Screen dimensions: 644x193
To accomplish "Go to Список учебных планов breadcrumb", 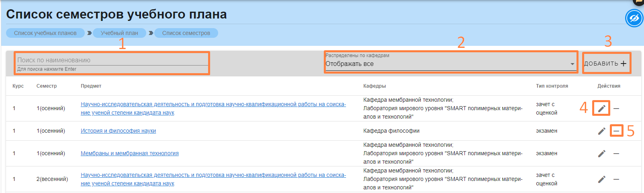I will [45, 33].
